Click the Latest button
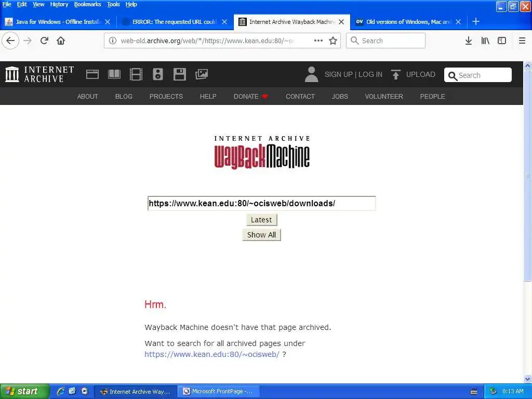532x399 pixels. coord(261,220)
